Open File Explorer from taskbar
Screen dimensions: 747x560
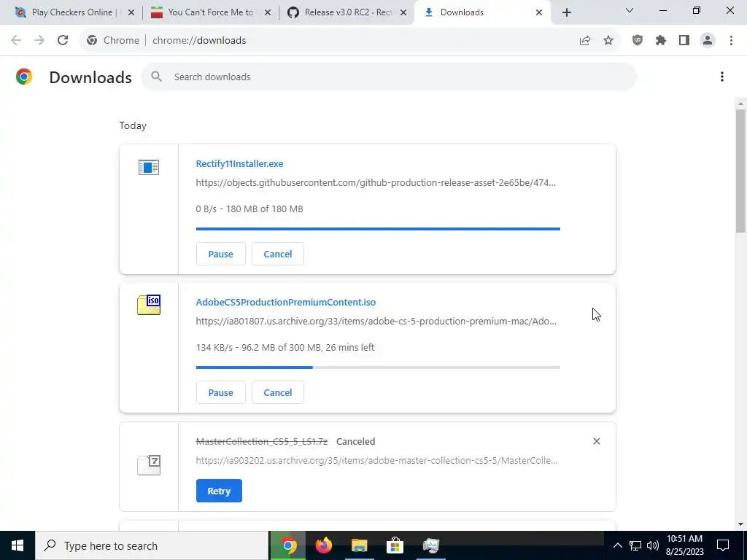pos(359,545)
